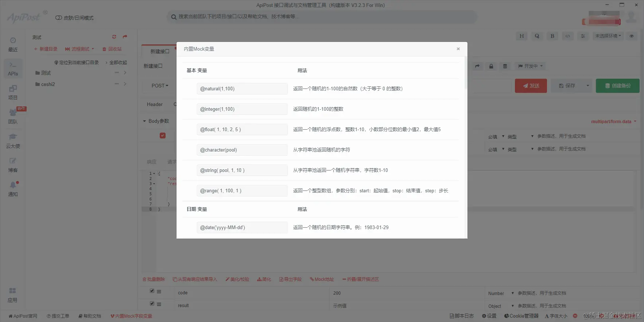Image resolution: width=644 pixels, height=322 pixels.
Task: Choose the @string( pool, 1, 10 ) variable
Action: coord(242,170)
